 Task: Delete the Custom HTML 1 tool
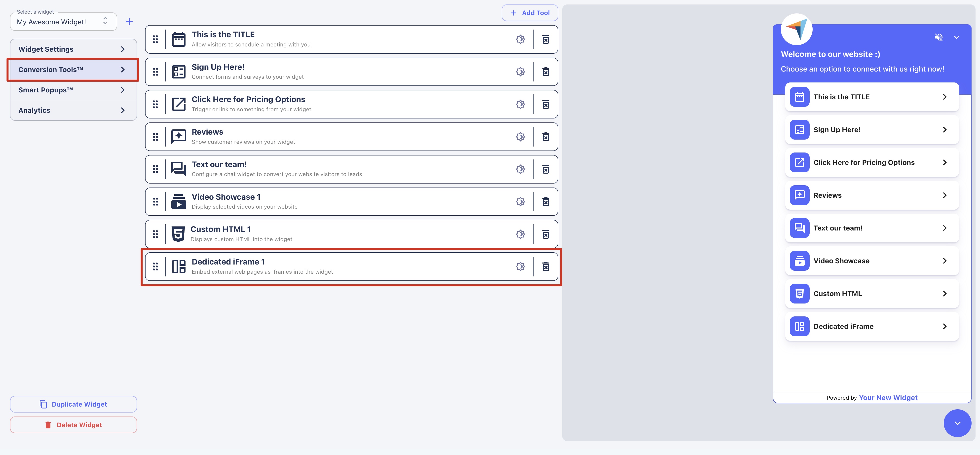pos(546,234)
